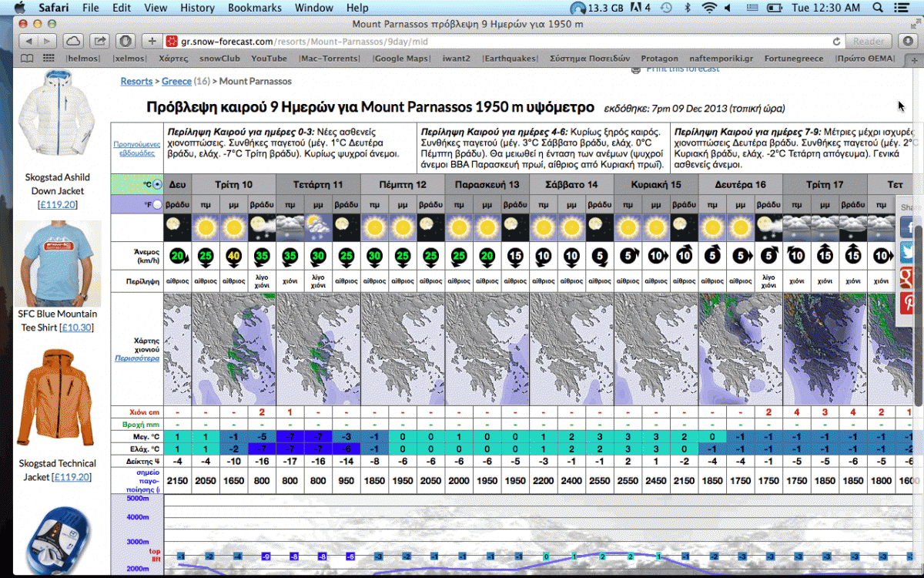Screen dimensions: 924x578
Task: Open the YouTube bookmark
Action: pyautogui.click(x=269, y=58)
